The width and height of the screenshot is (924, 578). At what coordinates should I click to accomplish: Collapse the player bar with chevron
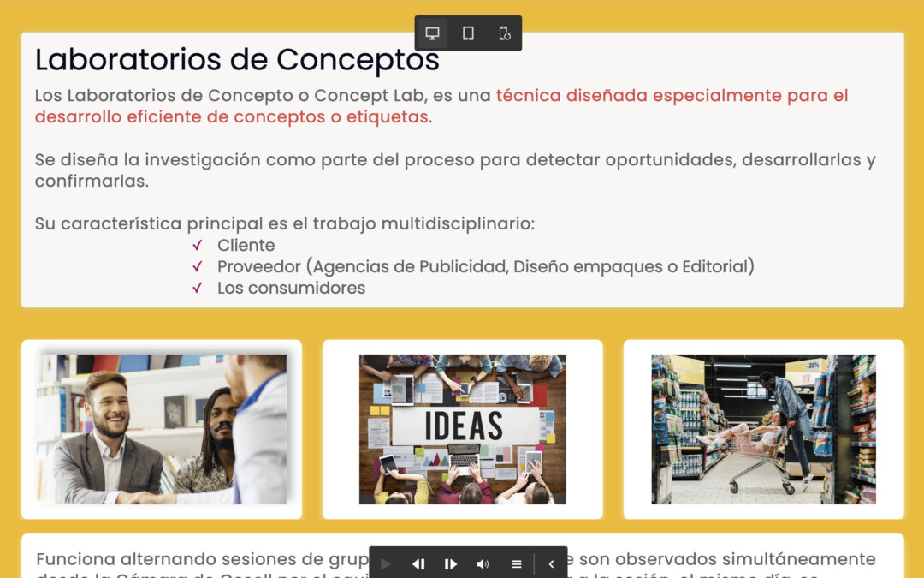pyautogui.click(x=551, y=563)
